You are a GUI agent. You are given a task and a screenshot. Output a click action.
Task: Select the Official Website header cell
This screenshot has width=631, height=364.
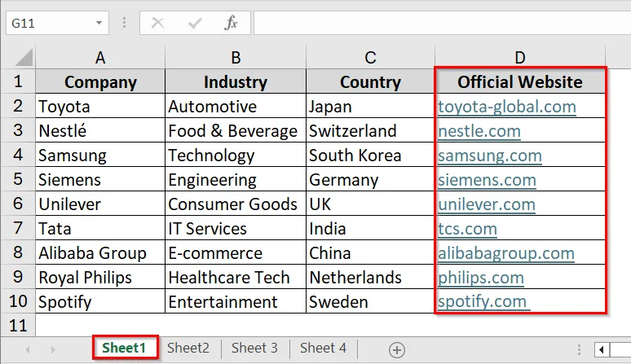[520, 81]
